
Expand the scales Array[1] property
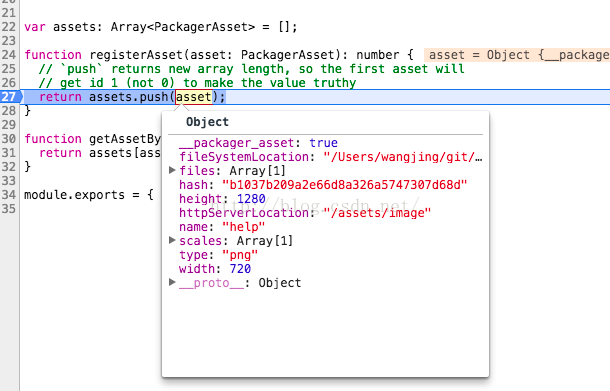[172, 240]
